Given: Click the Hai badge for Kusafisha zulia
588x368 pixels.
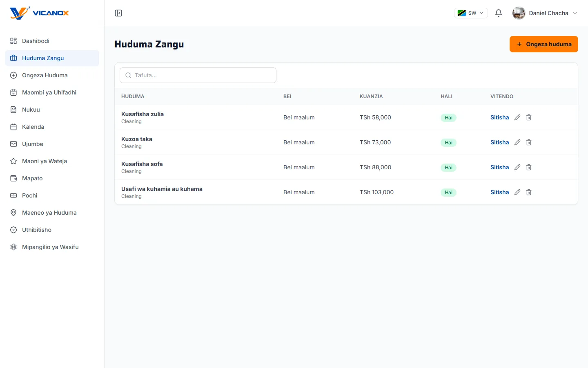Looking at the screenshot, I should [x=448, y=118].
